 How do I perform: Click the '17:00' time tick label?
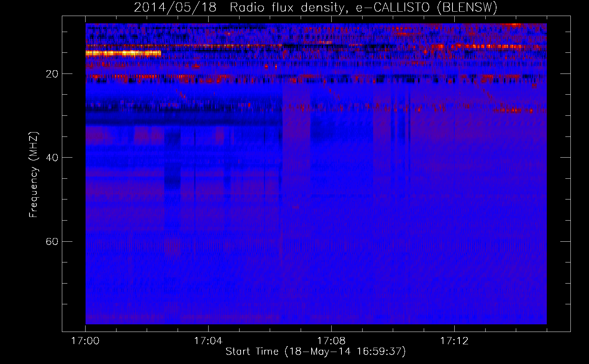pos(85,341)
